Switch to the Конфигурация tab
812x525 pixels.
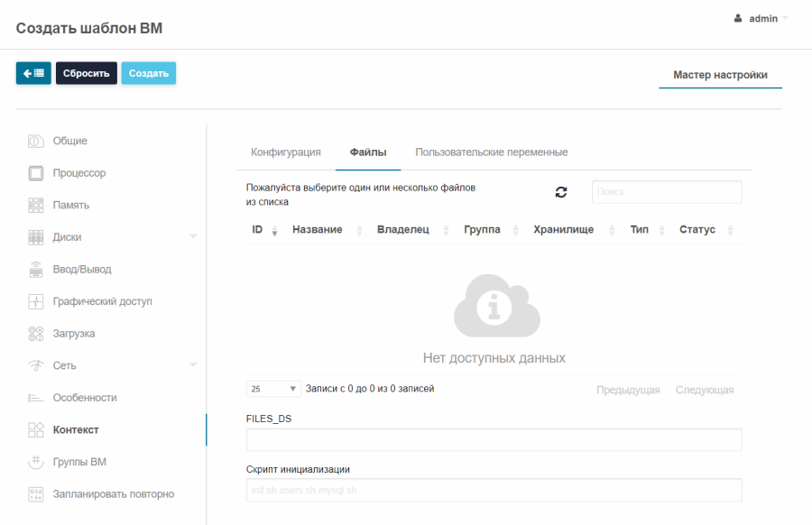[286, 152]
